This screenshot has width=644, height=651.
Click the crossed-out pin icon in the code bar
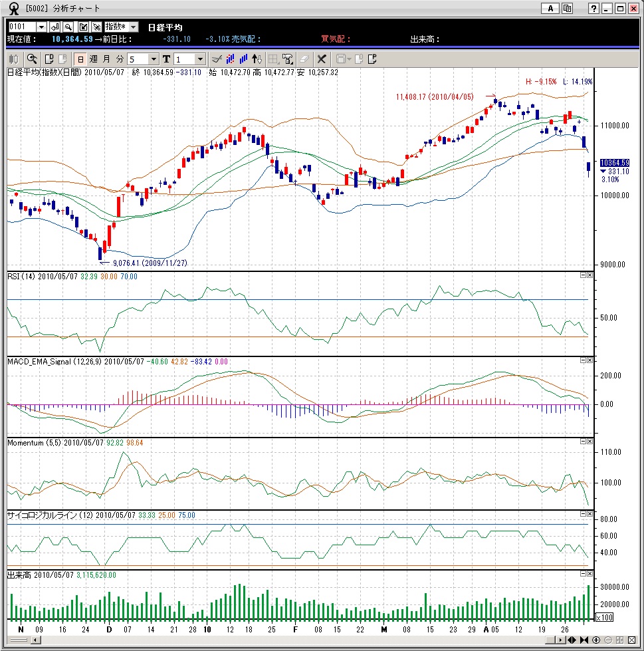(96, 27)
